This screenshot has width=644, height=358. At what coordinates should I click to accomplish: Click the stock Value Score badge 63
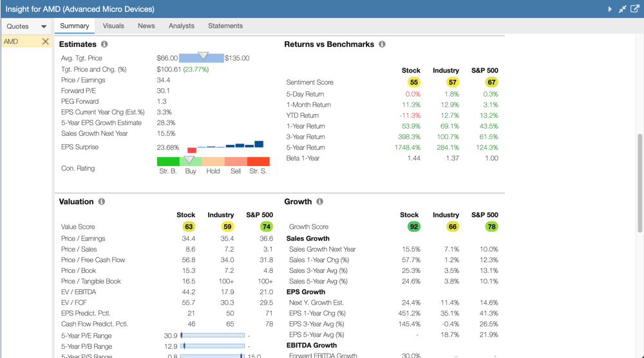189,227
